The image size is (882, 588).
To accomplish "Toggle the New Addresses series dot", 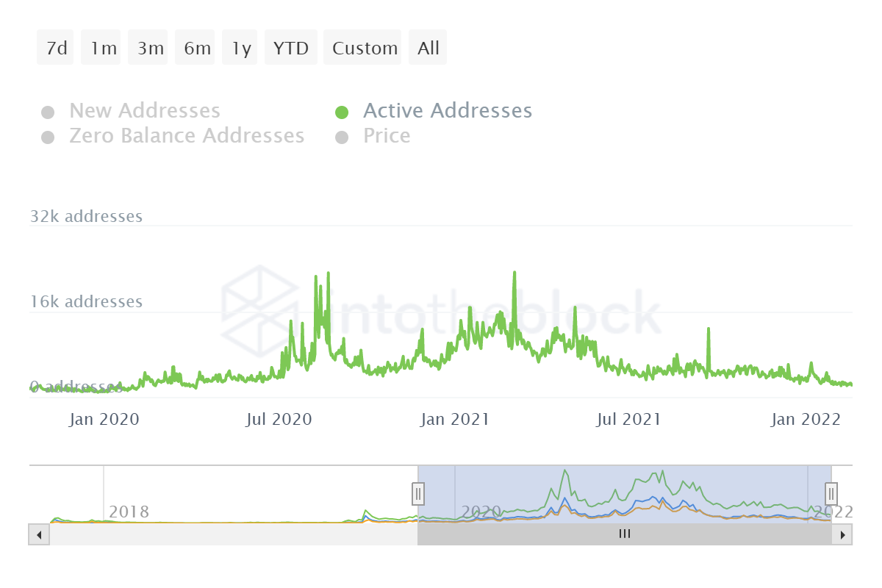I will click(48, 112).
